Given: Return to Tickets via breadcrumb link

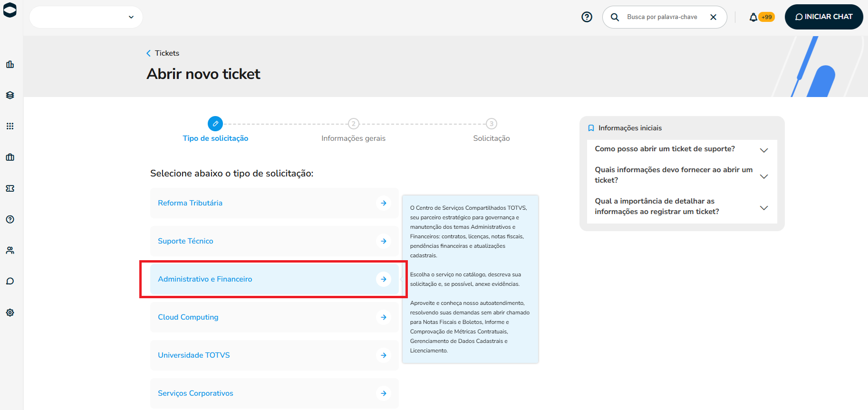Looking at the screenshot, I should pos(167,53).
